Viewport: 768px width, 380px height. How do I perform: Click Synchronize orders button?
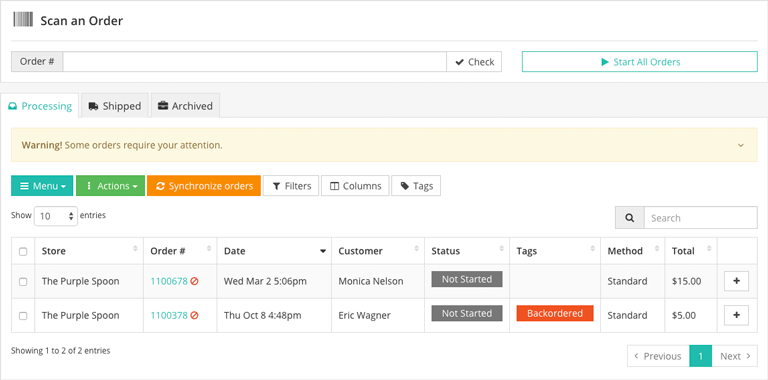click(x=204, y=186)
